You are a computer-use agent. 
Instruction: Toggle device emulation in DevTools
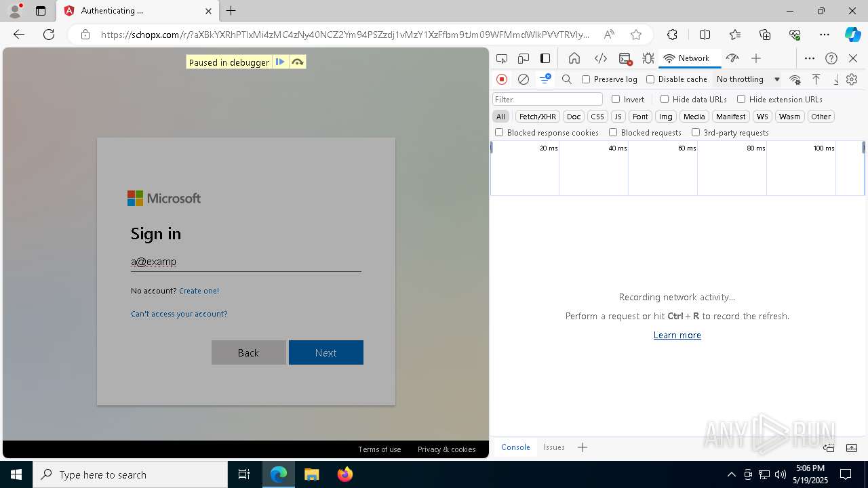[x=524, y=58]
